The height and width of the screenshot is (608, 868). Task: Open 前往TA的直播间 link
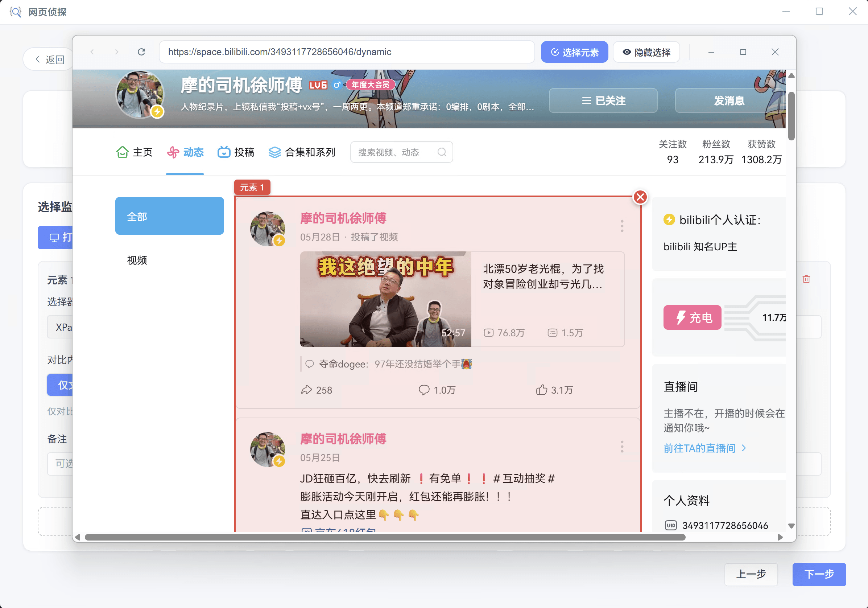[x=705, y=448]
